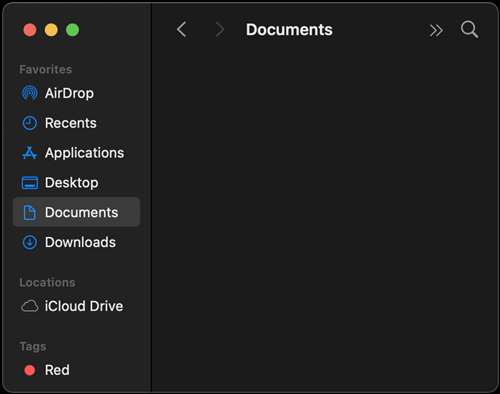Click the Favorites section header

(x=46, y=69)
